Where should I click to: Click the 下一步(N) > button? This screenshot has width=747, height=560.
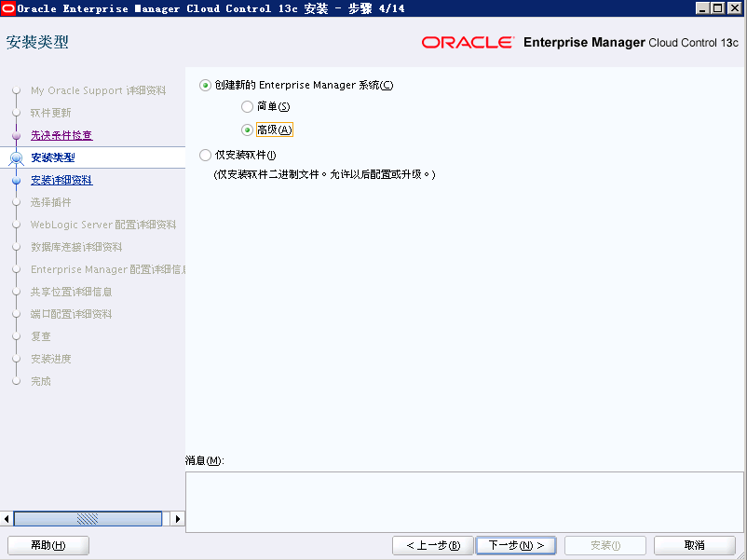[x=516, y=545]
